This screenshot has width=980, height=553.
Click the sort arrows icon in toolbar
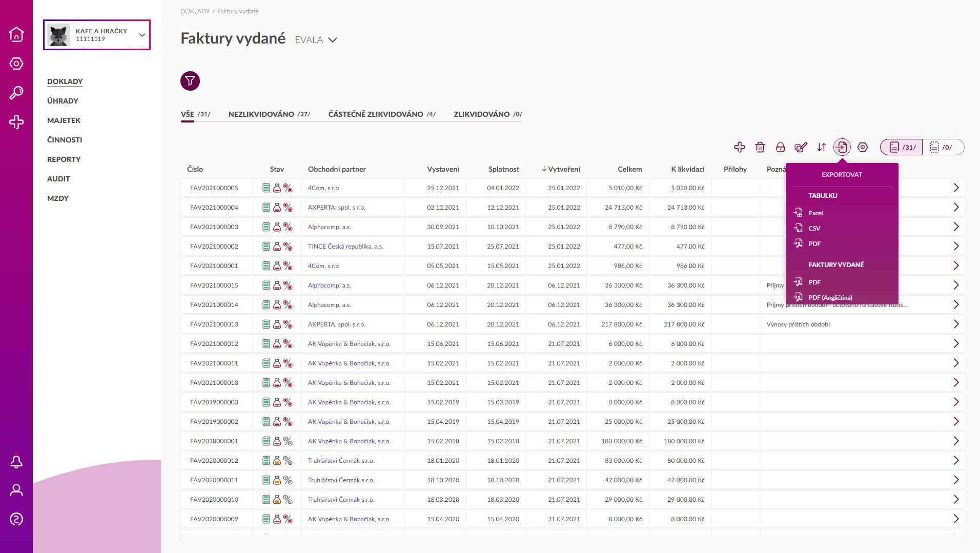click(822, 147)
